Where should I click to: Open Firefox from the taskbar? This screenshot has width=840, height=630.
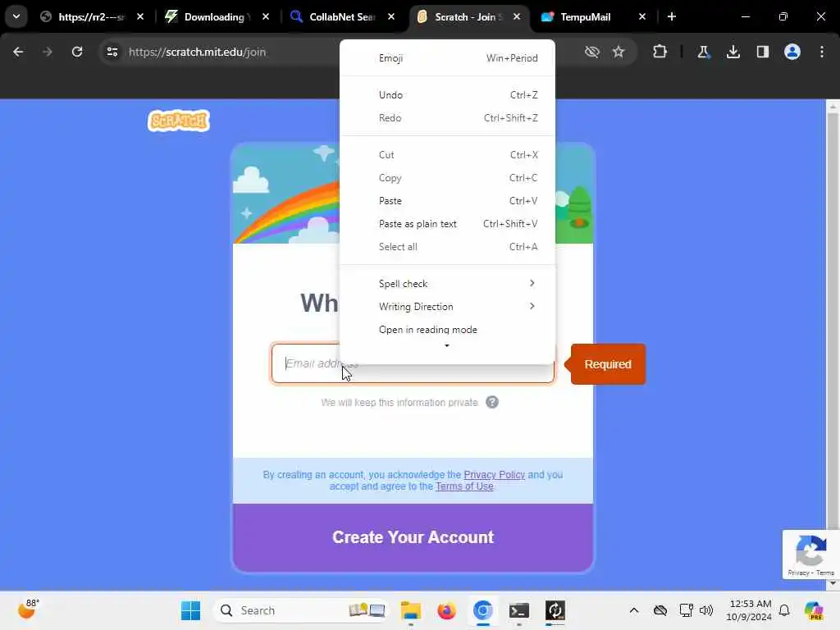point(447,610)
